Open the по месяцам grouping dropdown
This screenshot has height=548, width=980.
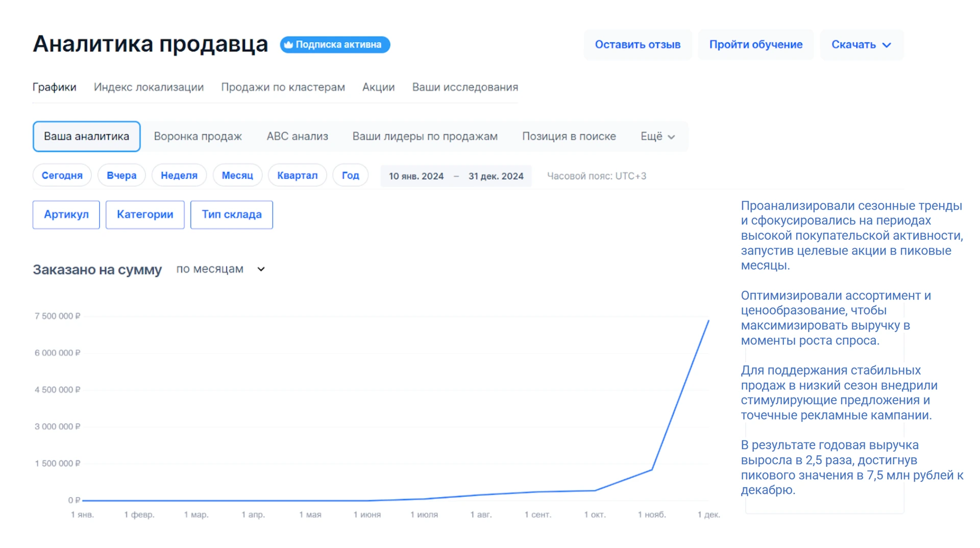(220, 269)
